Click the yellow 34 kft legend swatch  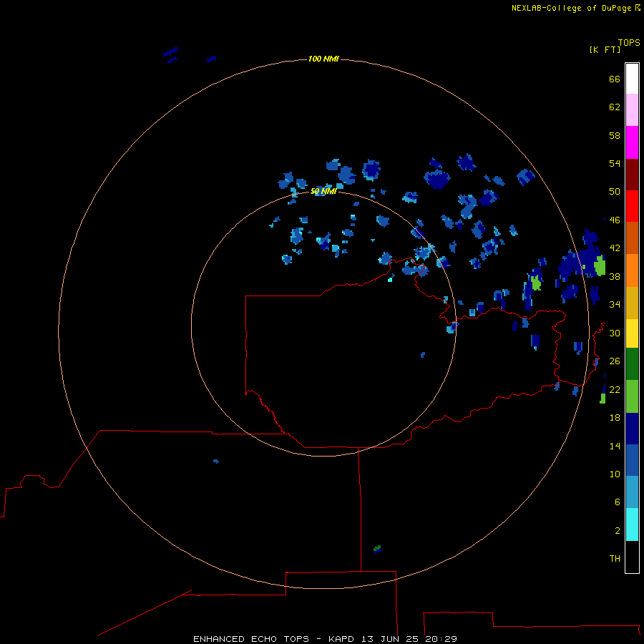(632, 333)
